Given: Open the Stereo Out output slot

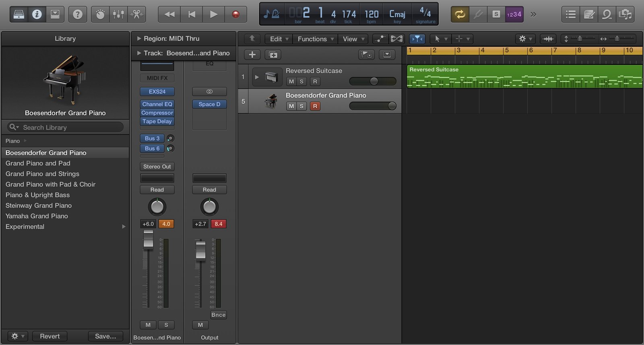Looking at the screenshot, I should click(x=157, y=166).
